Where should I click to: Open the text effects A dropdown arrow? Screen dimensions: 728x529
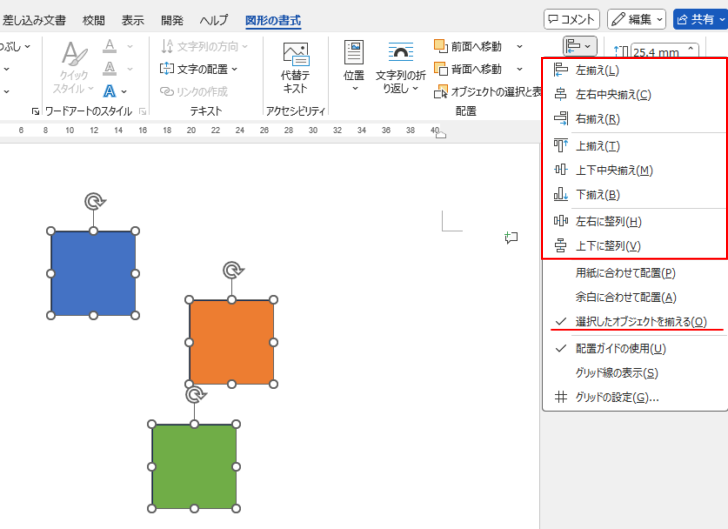tap(124, 91)
